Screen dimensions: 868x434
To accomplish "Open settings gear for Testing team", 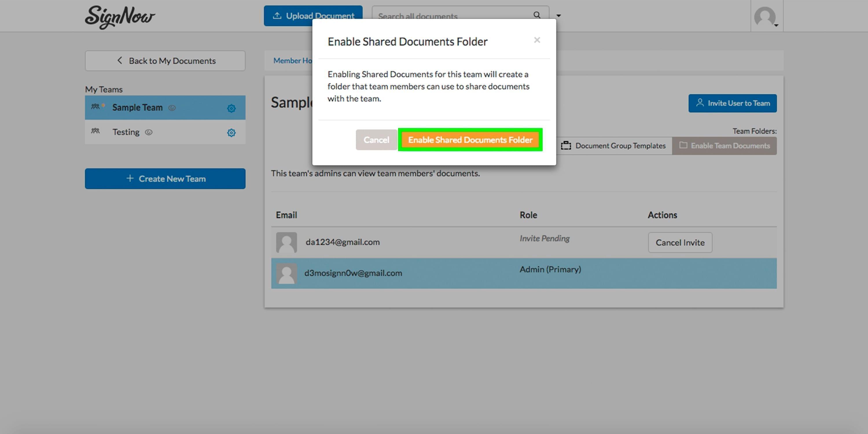I will (231, 133).
